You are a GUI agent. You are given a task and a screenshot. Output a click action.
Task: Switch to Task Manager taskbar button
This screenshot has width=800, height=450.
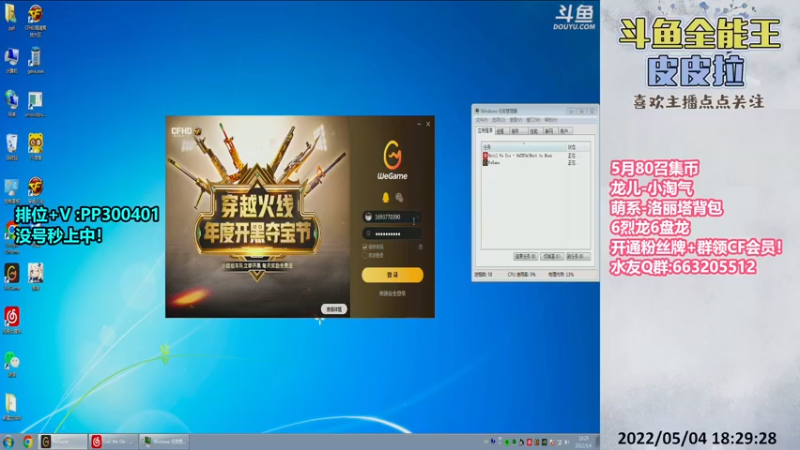164,442
